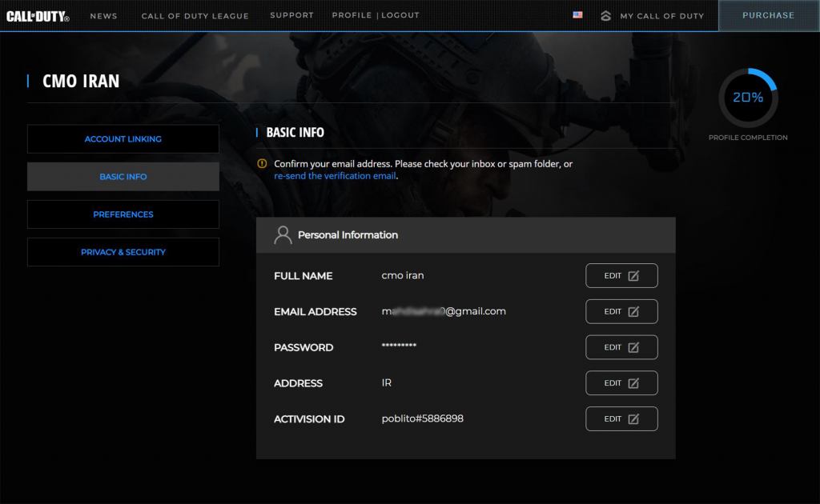Open the Privacy & Security section

tap(123, 252)
